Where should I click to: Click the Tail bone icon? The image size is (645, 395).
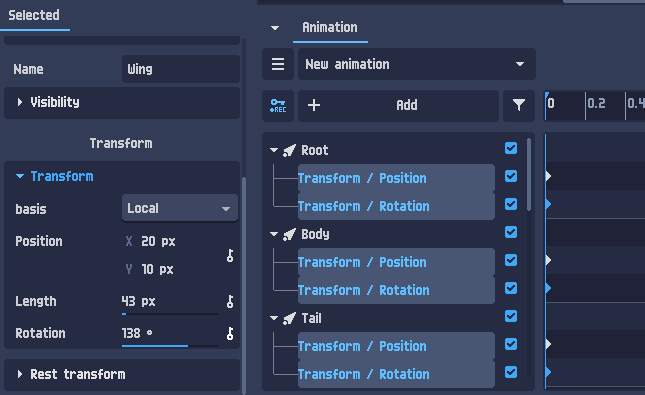[289, 318]
